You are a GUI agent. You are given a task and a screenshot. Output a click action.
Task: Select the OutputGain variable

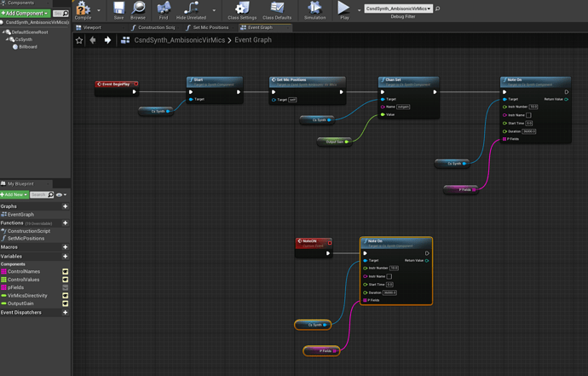(20, 304)
